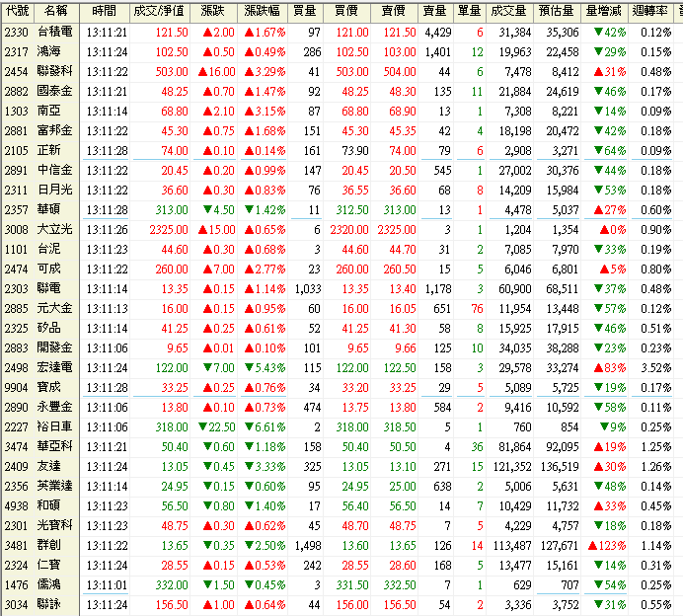Image resolution: width=683 pixels, height=616 pixels.
Task: Select stock name 開發金
Action: click(x=55, y=347)
